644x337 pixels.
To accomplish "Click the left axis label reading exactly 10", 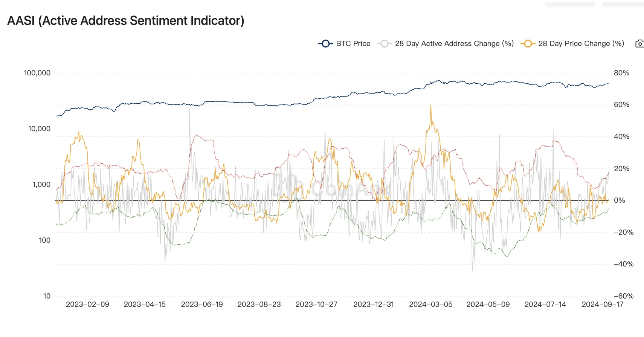I will point(47,296).
